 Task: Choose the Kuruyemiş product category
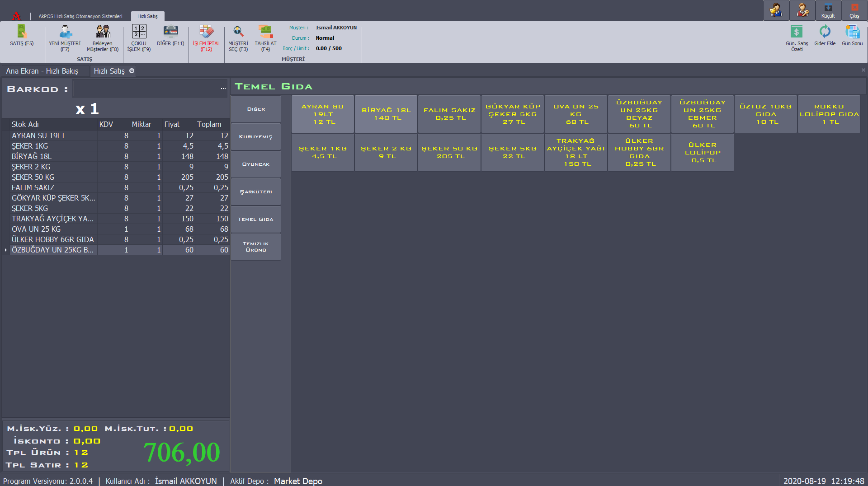tap(256, 137)
